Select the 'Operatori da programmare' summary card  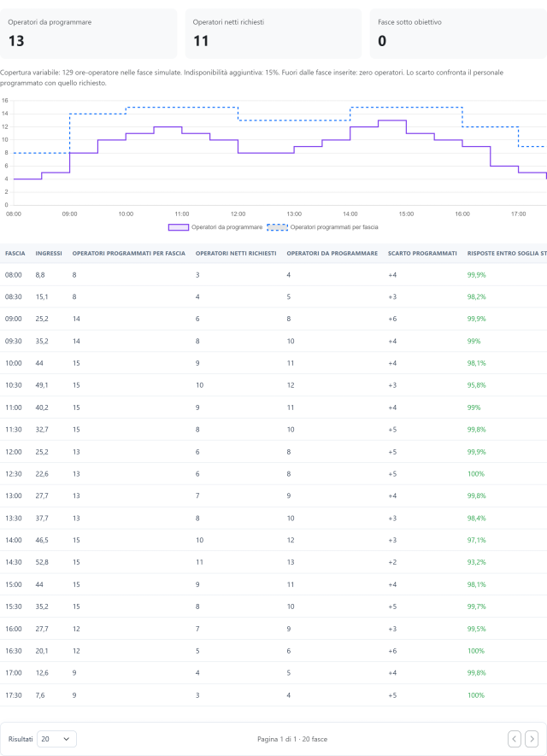[x=88, y=34]
